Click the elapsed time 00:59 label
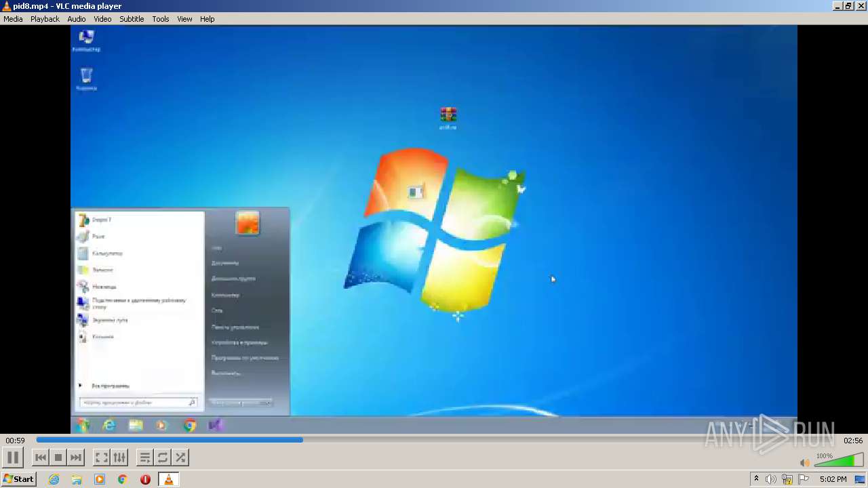 click(15, 441)
